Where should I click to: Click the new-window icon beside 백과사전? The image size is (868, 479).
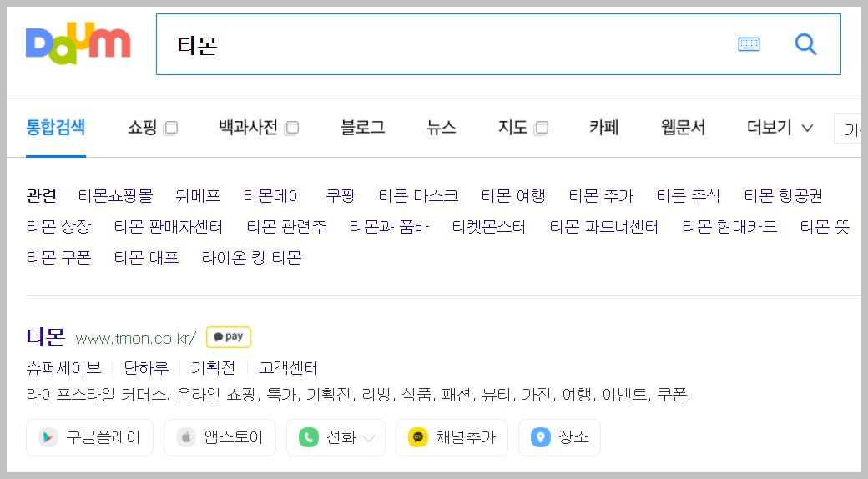[x=292, y=129]
